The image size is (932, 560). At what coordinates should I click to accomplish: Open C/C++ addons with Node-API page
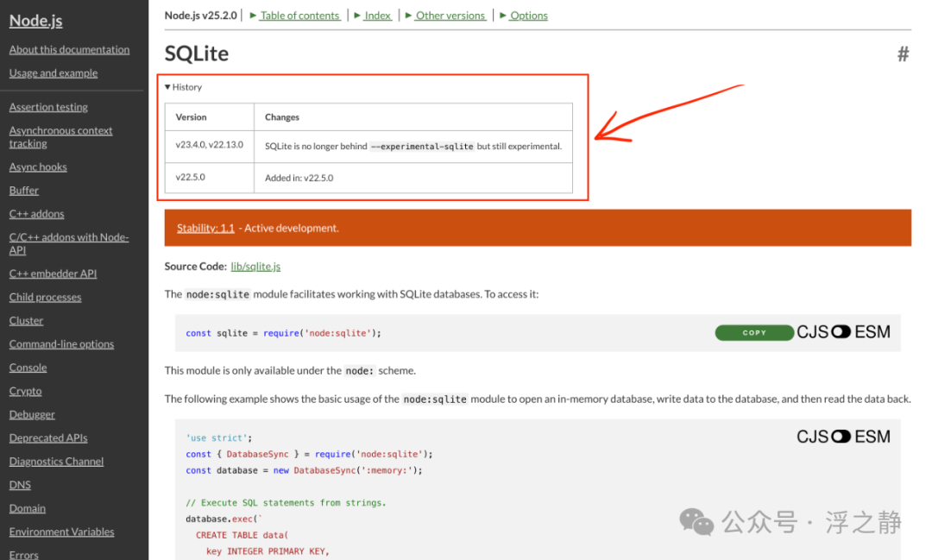(69, 243)
